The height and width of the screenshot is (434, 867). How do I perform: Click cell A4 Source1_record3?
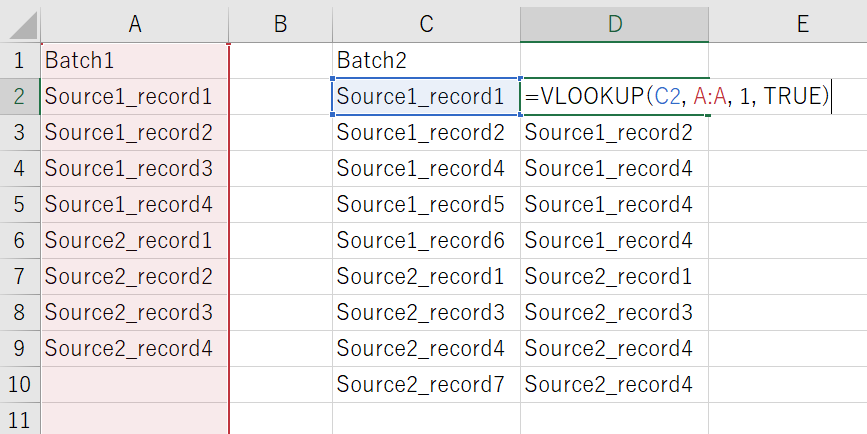pos(134,168)
